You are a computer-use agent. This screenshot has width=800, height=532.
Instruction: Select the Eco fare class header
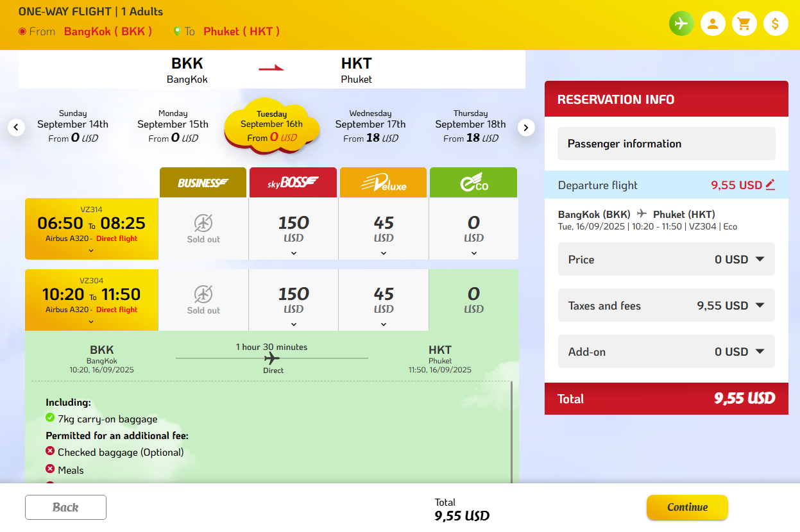(473, 183)
